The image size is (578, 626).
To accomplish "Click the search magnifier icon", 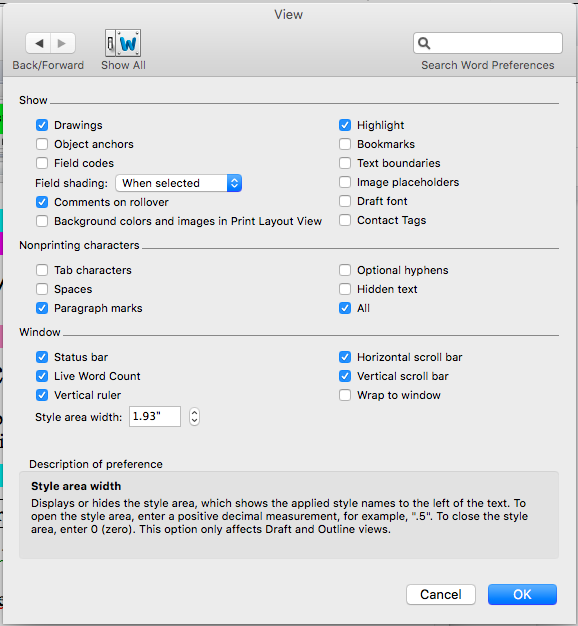I will click(424, 43).
